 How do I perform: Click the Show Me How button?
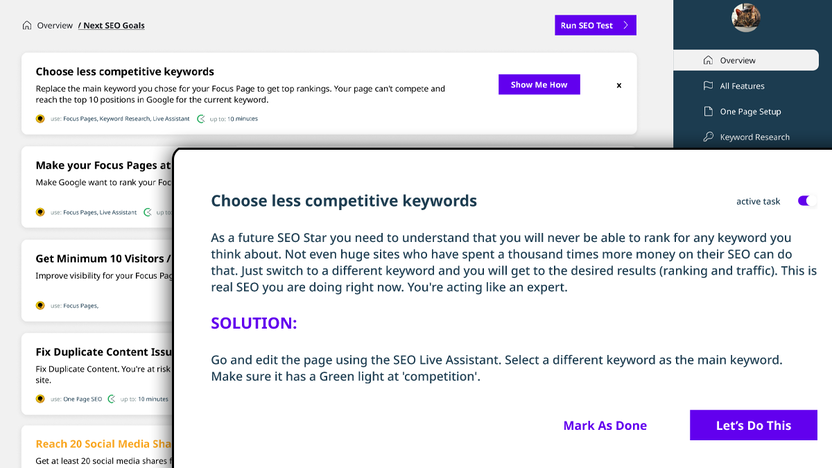click(539, 84)
